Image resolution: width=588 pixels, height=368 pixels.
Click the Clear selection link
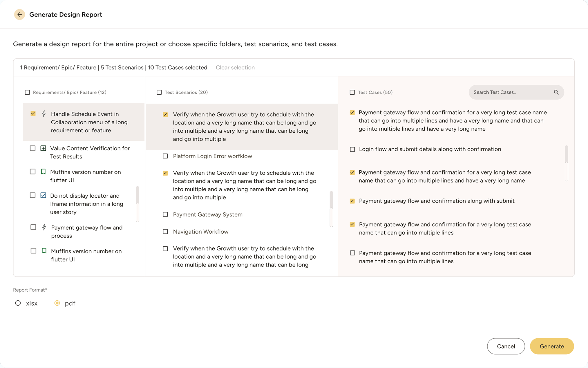coord(235,68)
